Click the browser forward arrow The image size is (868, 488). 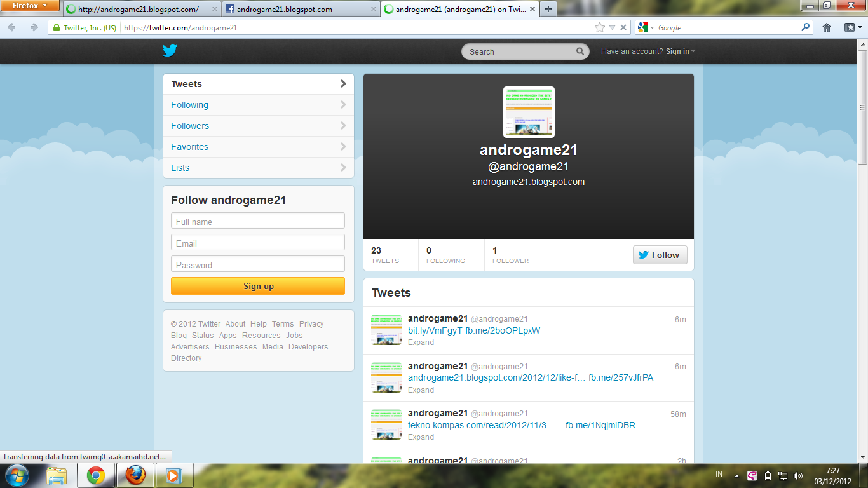tap(34, 27)
